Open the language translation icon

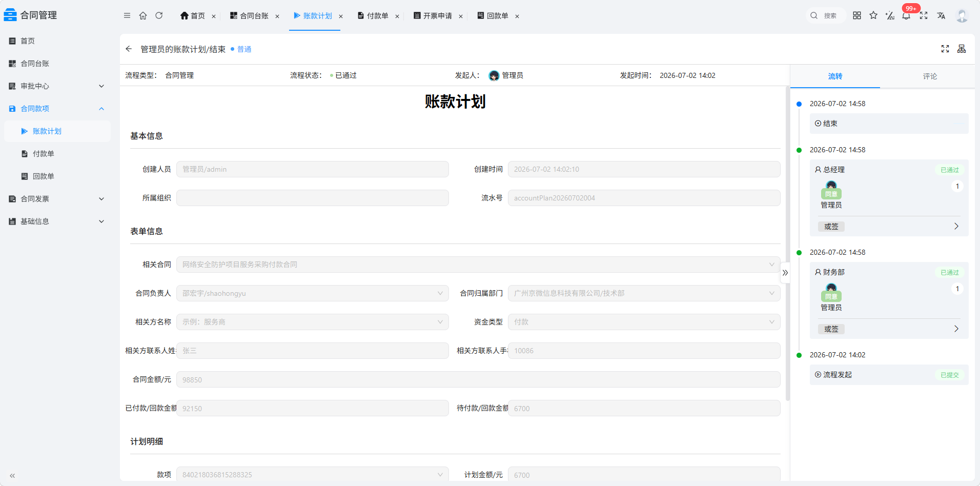click(941, 15)
